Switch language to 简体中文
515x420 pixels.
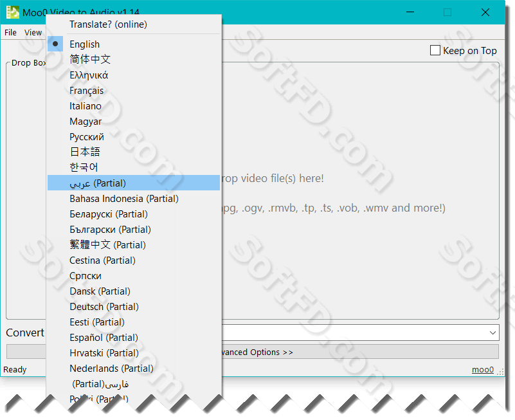pyautogui.click(x=134, y=59)
